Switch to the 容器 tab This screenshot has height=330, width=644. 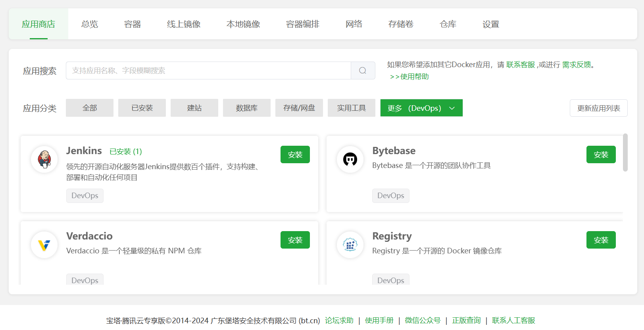[x=133, y=24]
